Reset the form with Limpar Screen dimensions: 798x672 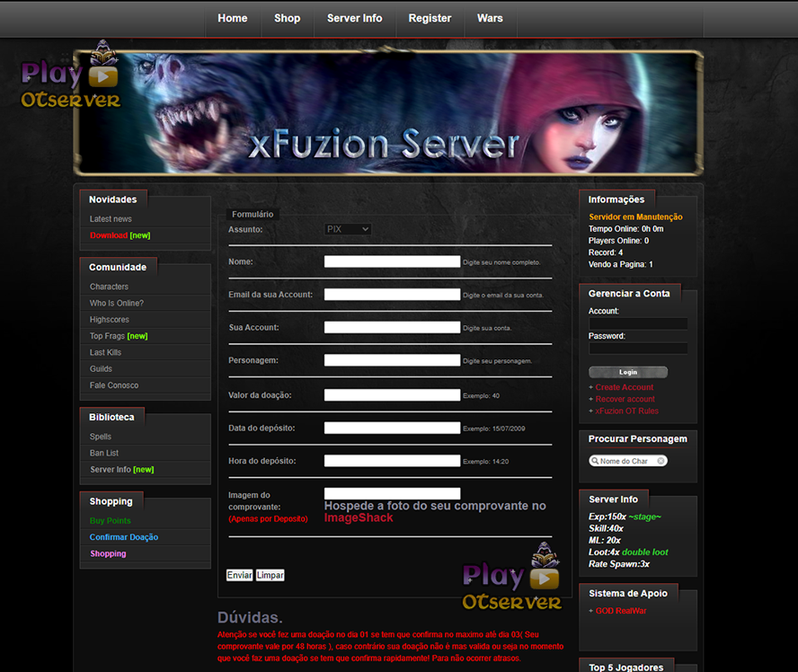point(270,575)
